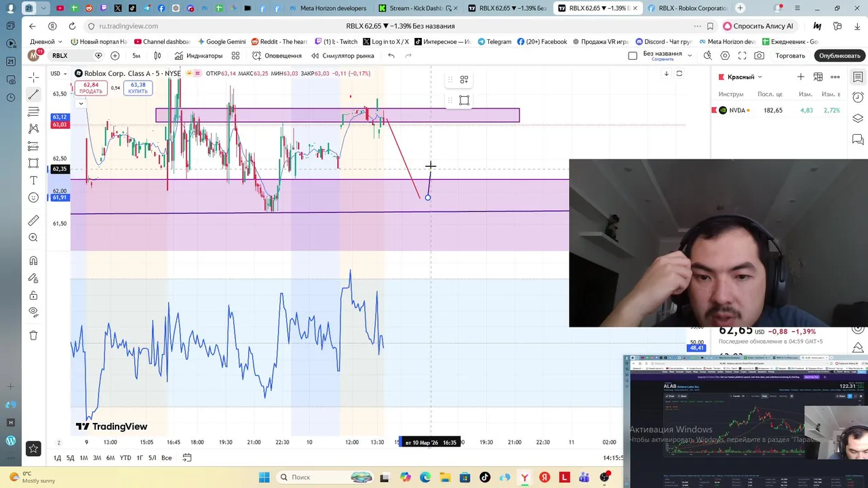Open the Telegram bookmark
The height and width of the screenshot is (488, 868).
click(x=494, y=41)
